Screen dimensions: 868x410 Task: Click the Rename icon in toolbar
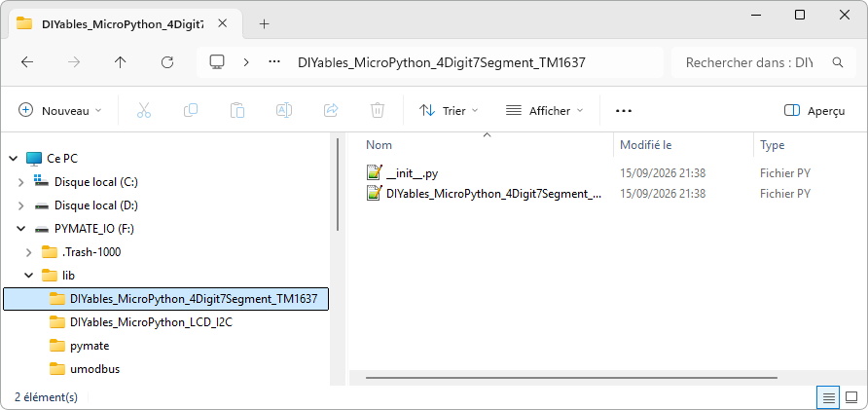[x=284, y=110]
